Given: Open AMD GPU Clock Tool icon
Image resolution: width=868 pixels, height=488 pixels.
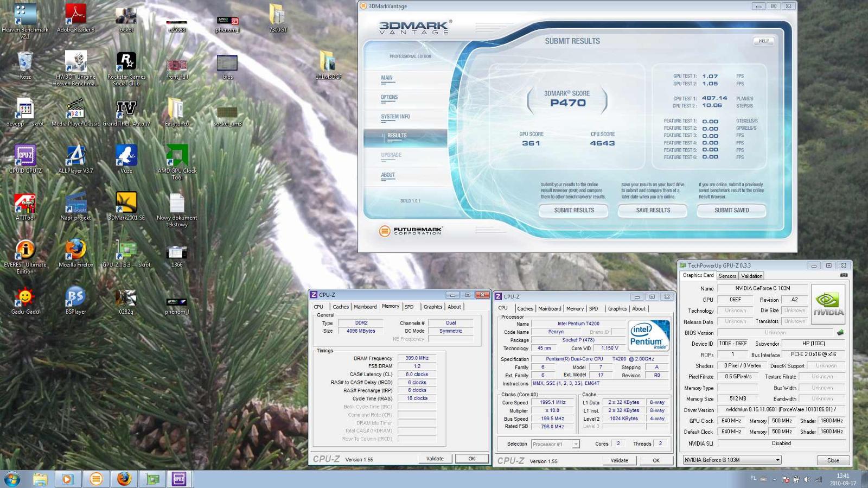Looking at the screenshot, I should pos(177,162).
